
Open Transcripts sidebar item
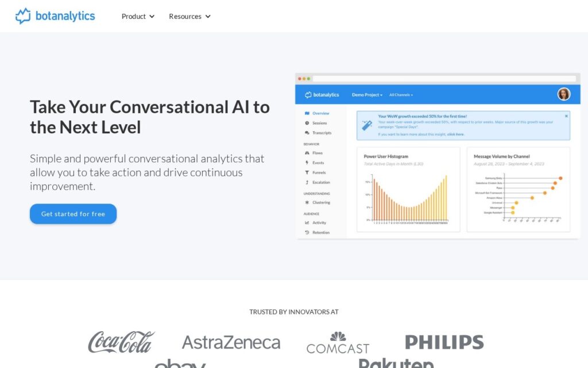point(318,133)
